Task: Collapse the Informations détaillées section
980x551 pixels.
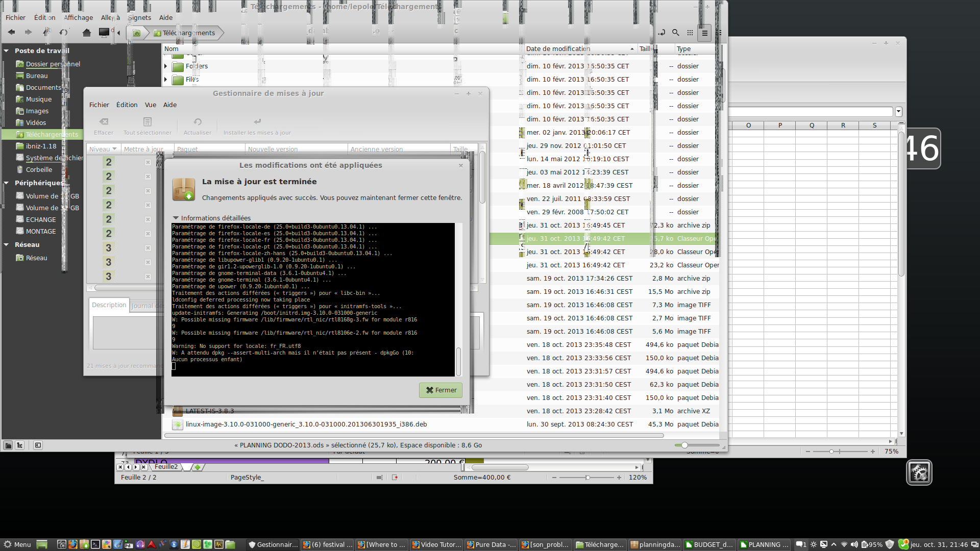Action: (x=176, y=218)
